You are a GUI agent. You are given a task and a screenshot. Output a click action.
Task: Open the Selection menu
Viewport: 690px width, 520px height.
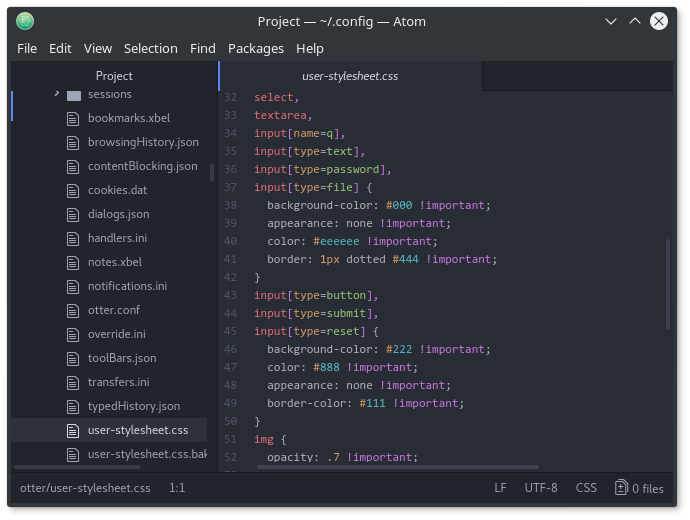(x=150, y=48)
